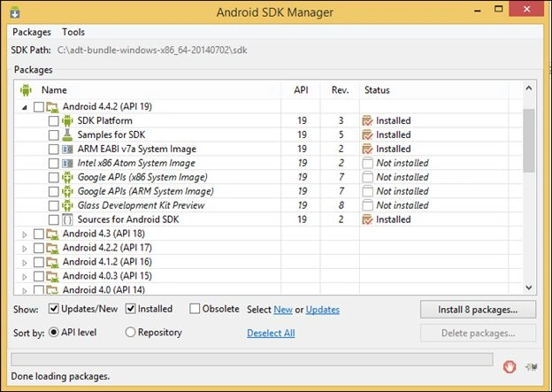Click the Install 8 packages button

point(478,310)
